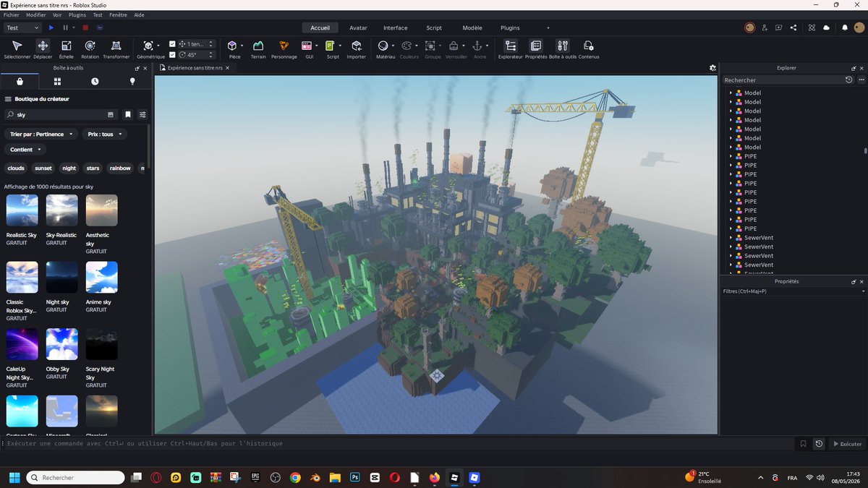The width and height of the screenshot is (868, 488).
Task: Open the Windows Start button
Action: 14,478
